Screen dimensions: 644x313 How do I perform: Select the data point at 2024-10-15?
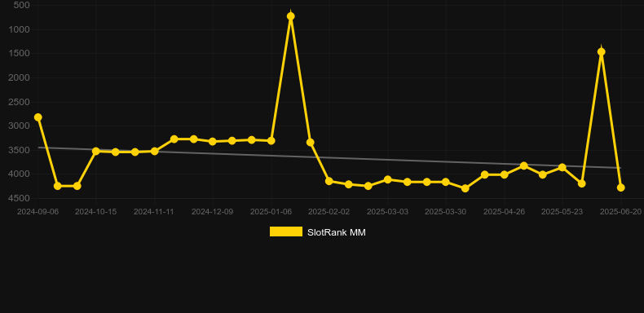click(x=96, y=151)
